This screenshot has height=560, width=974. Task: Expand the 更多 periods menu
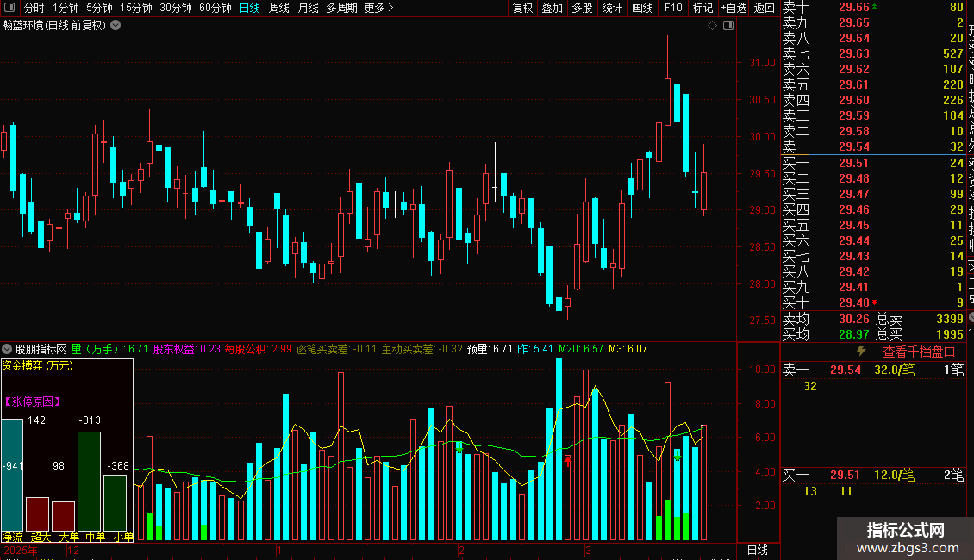click(379, 8)
